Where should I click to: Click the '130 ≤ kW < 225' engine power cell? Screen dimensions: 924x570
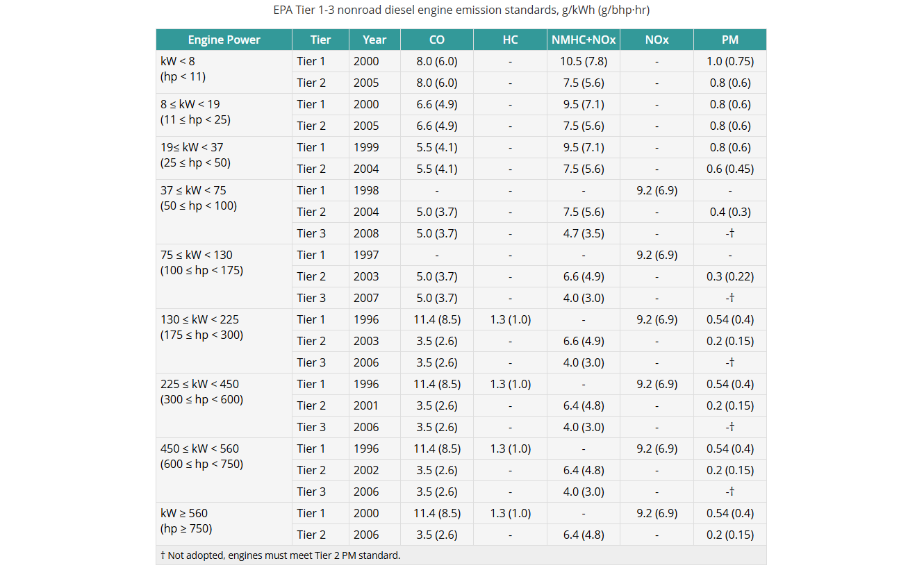tap(224, 341)
